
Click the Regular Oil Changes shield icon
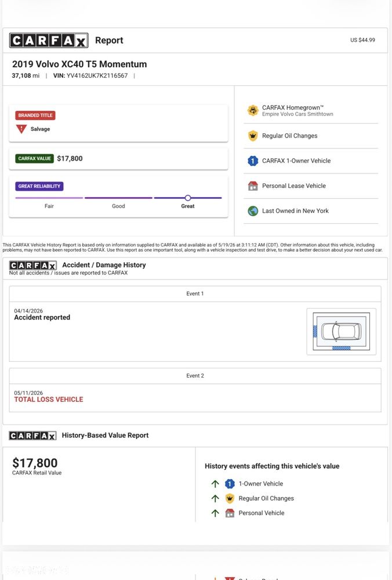pos(253,136)
